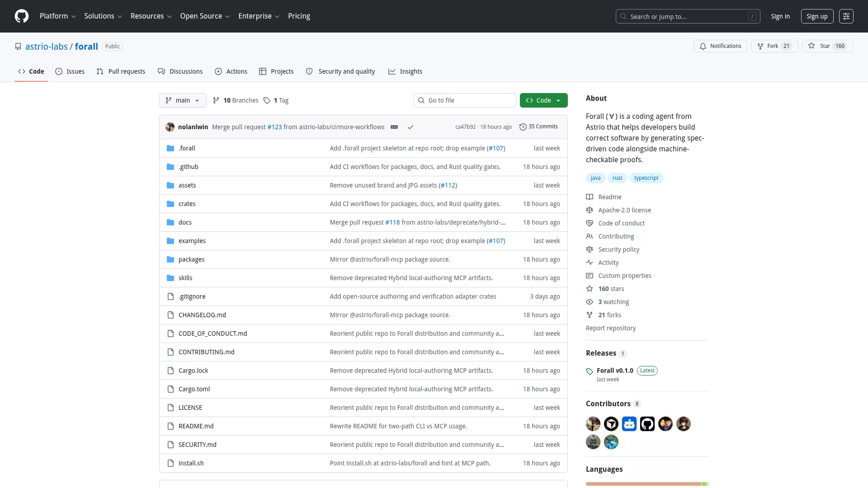The height and width of the screenshot is (488, 868).
Task: Switch to the Issues tab
Action: pos(70,71)
